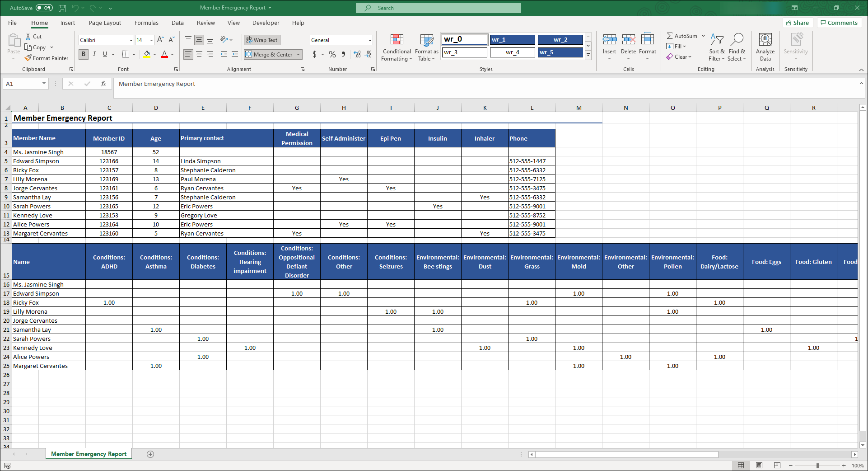
Task: Switch to the Page Layout tab
Action: [x=105, y=23]
